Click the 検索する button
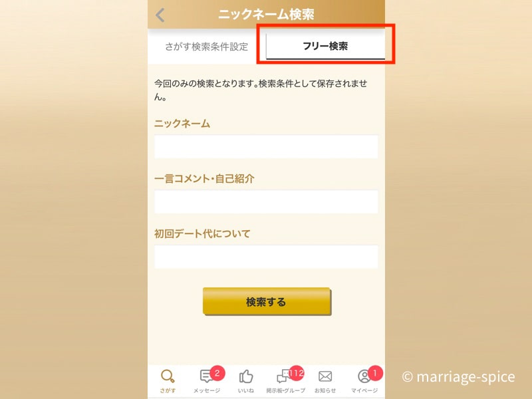Screen dimensions: 532x399 click(x=267, y=302)
